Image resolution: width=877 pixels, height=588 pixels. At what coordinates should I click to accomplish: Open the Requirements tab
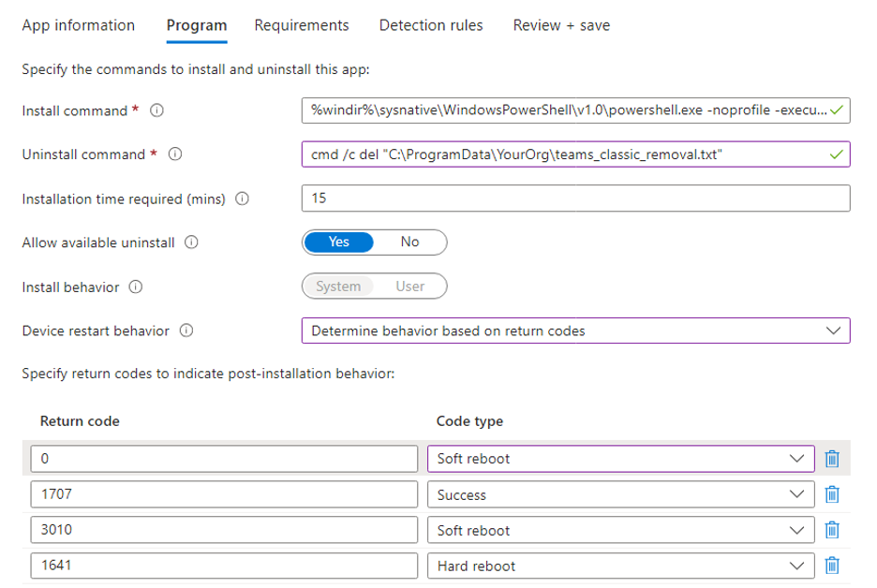point(302,25)
